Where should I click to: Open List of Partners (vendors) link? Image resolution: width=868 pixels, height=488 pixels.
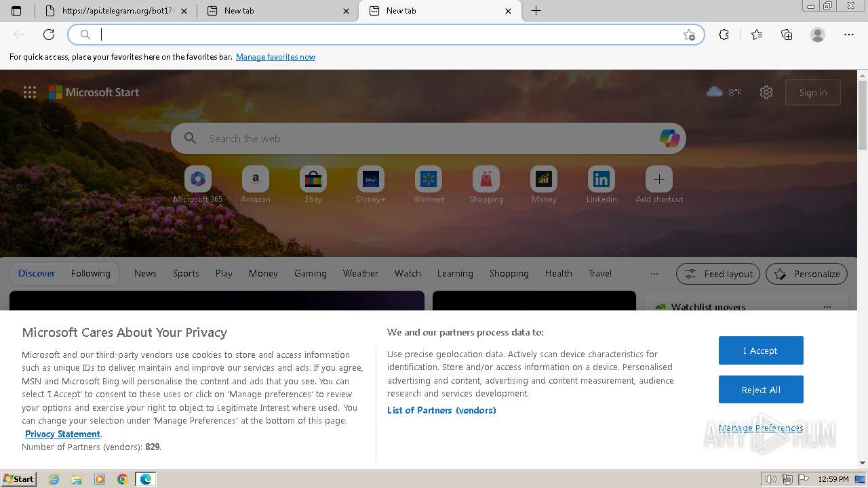click(x=441, y=410)
